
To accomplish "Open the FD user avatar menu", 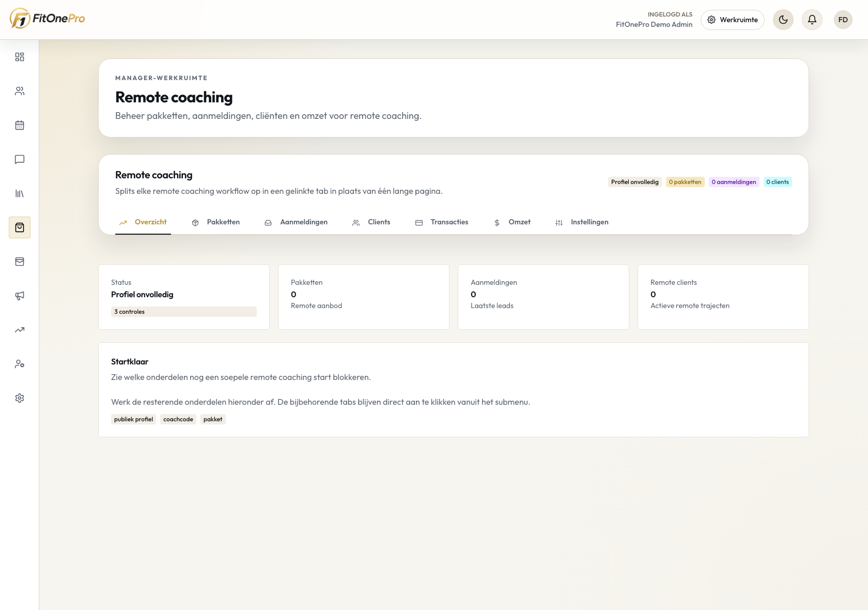I will point(843,20).
